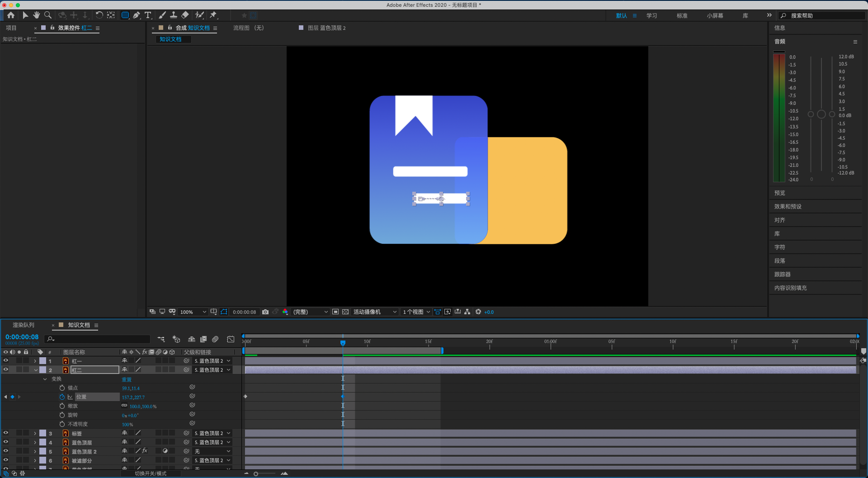This screenshot has width=868, height=478.
Task: Open the show channel RGB color icon
Action: tap(285, 312)
